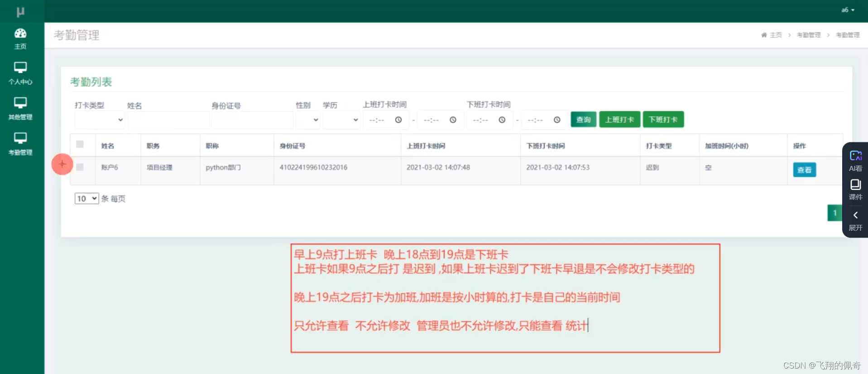Click ID number 410224199610232016 cell
The image size is (868, 374).
pos(313,167)
